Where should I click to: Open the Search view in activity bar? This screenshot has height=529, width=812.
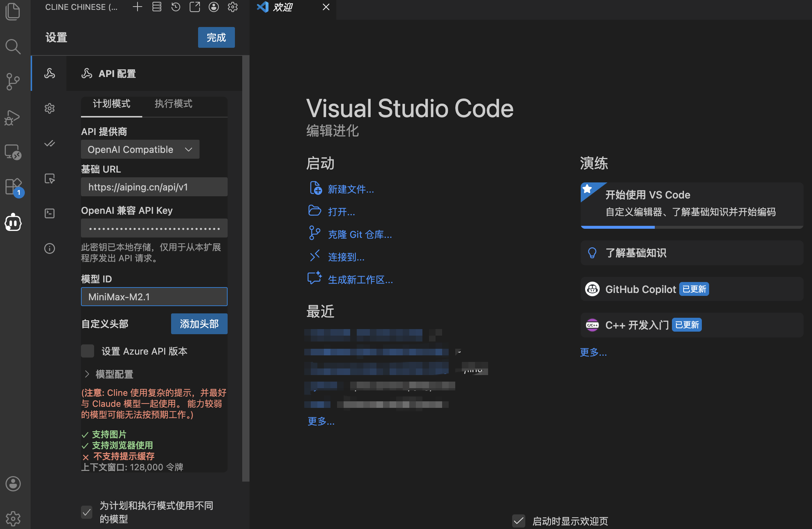tap(13, 47)
